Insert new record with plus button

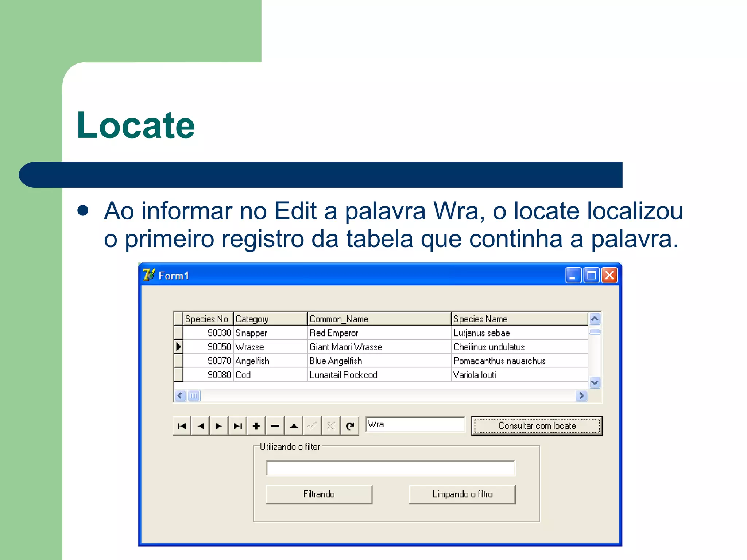tap(256, 426)
